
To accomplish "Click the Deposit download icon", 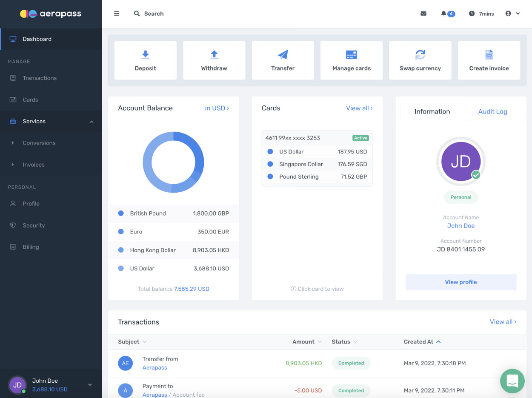I will (x=146, y=54).
